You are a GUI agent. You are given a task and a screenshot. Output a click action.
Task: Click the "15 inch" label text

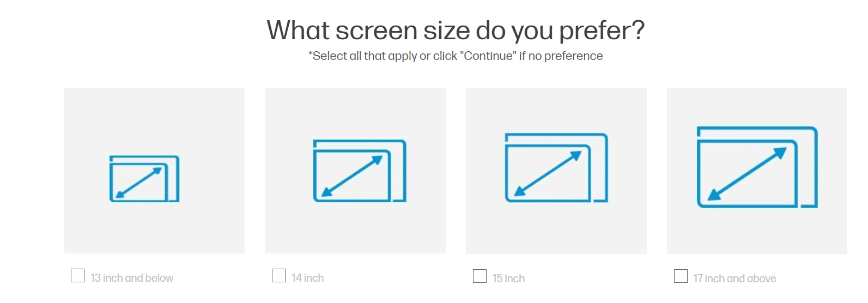click(x=508, y=278)
